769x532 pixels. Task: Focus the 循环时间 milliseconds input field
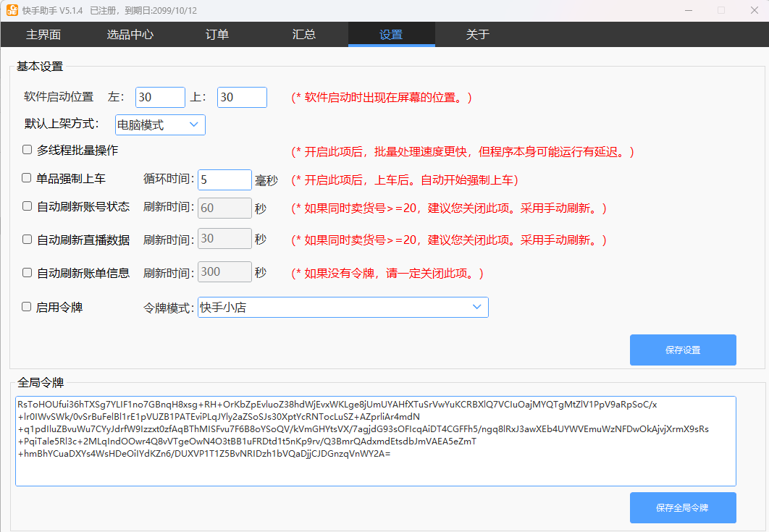[x=224, y=180]
